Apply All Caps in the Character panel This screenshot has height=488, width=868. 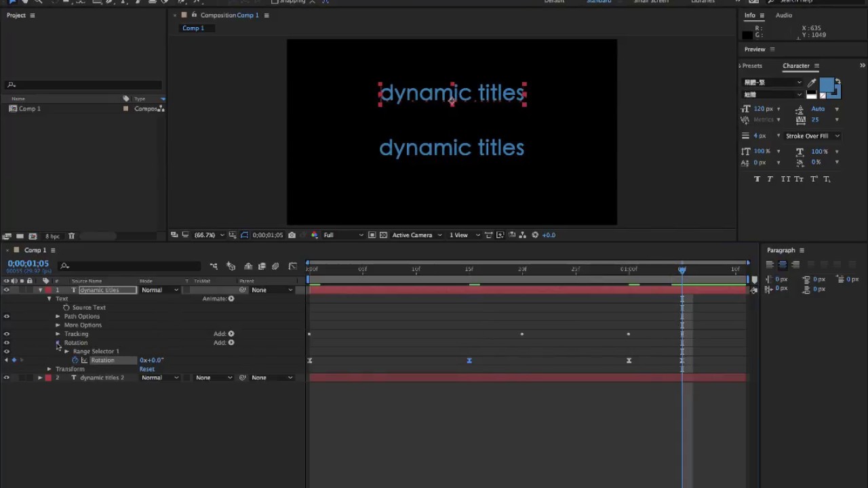pyautogui.click(x=785, y=179)
